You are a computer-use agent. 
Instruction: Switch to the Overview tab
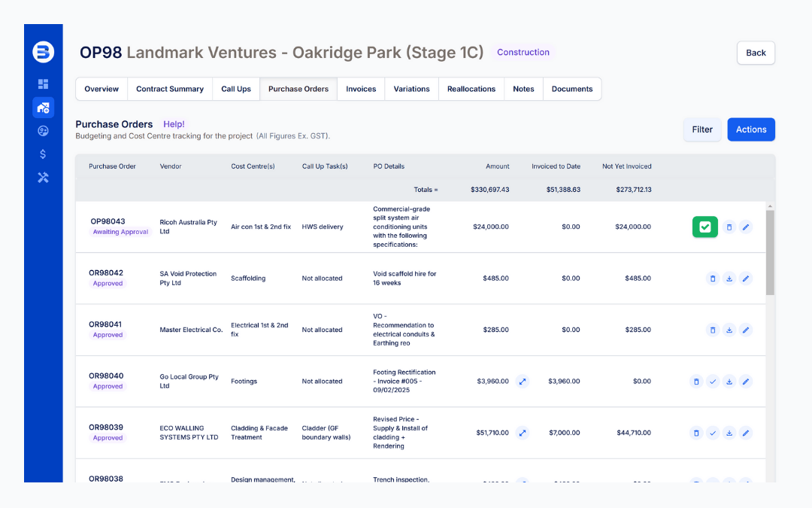click(101, 89)
